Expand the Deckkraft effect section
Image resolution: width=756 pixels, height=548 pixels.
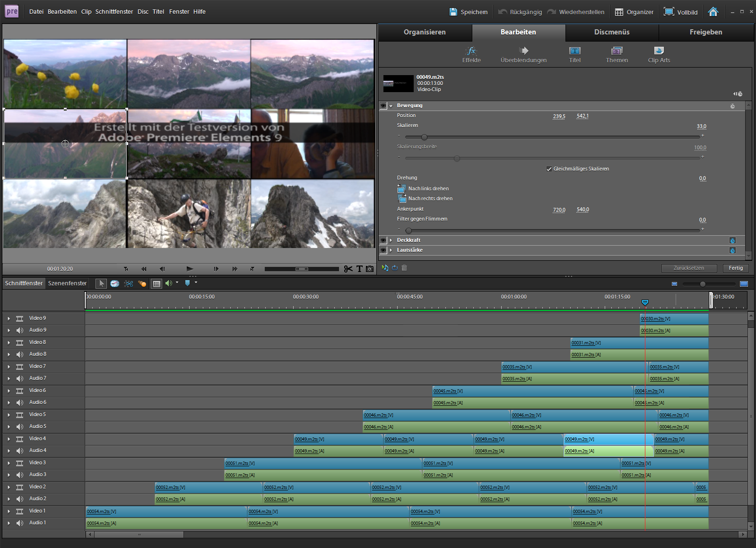tap(391, 240)
